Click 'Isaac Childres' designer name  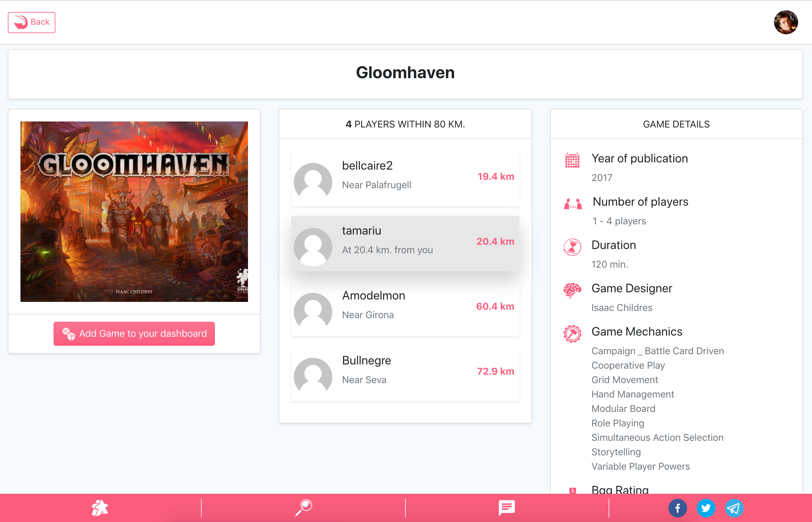pos(622,307)
